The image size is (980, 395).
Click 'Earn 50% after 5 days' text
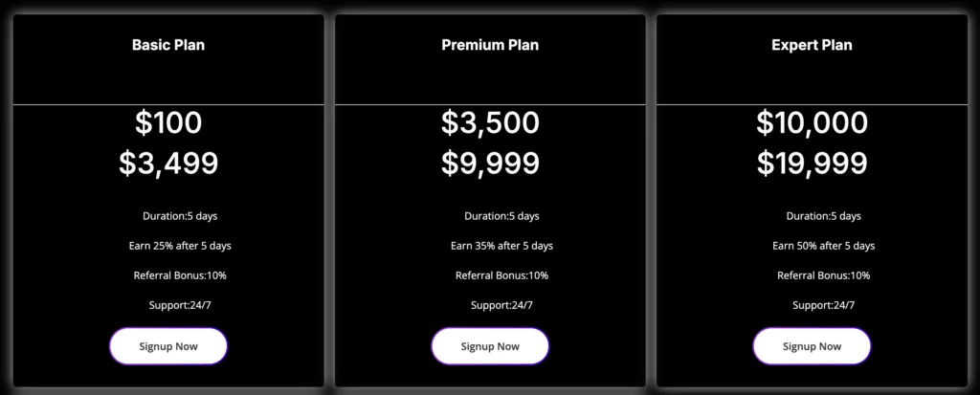[823, 246]
